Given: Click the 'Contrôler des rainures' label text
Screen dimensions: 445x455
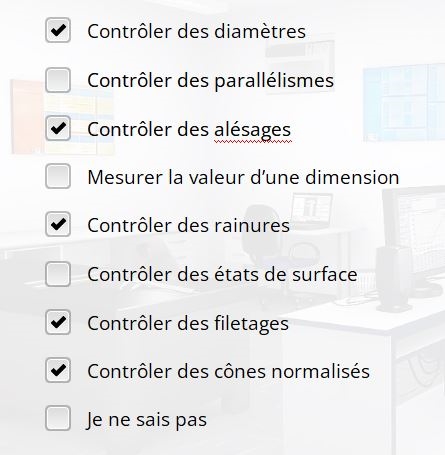Looking at the screenshot, I should (188, 225).
